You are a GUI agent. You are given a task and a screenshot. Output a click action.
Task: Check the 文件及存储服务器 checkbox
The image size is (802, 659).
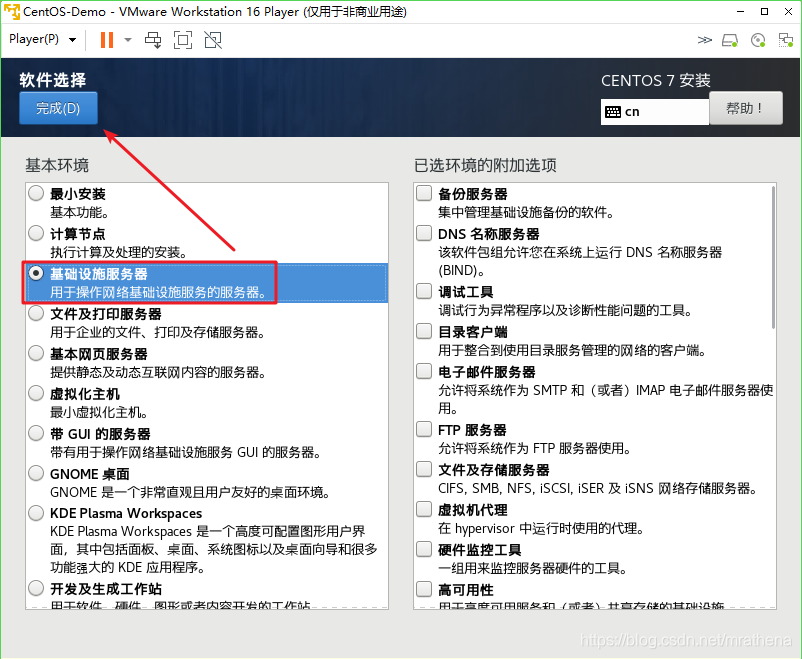(424, 469)
